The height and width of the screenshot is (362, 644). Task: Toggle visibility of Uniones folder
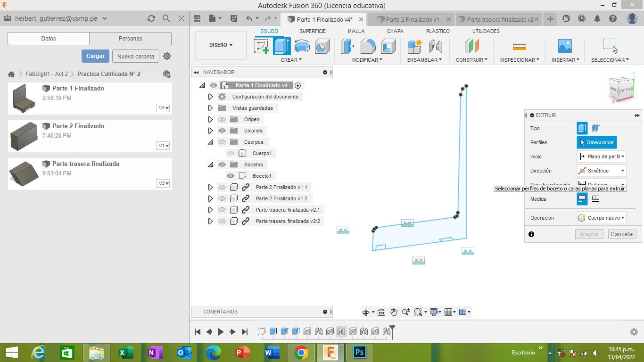click(x=222, y=131)
